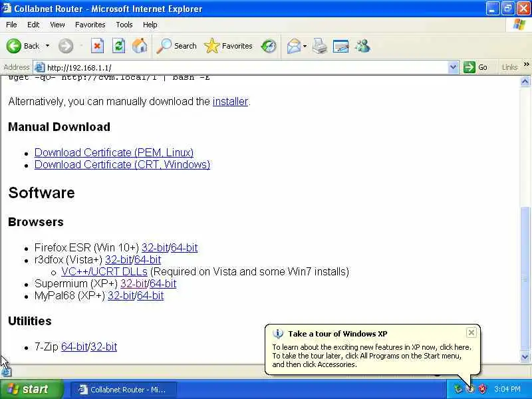Viewport: 532px width, 399px height.
Task: Click the address bar URL field
Action: tap(246, 68)
